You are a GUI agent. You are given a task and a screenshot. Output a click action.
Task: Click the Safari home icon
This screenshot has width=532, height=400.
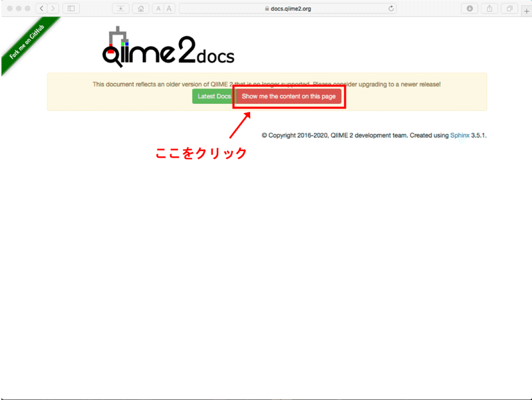141,9
